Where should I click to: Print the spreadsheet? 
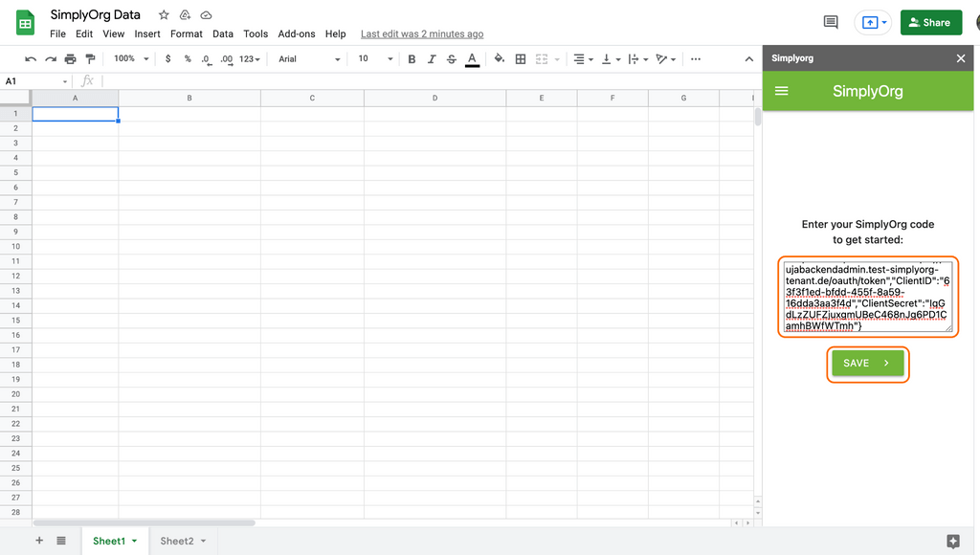tap(71, 58)
